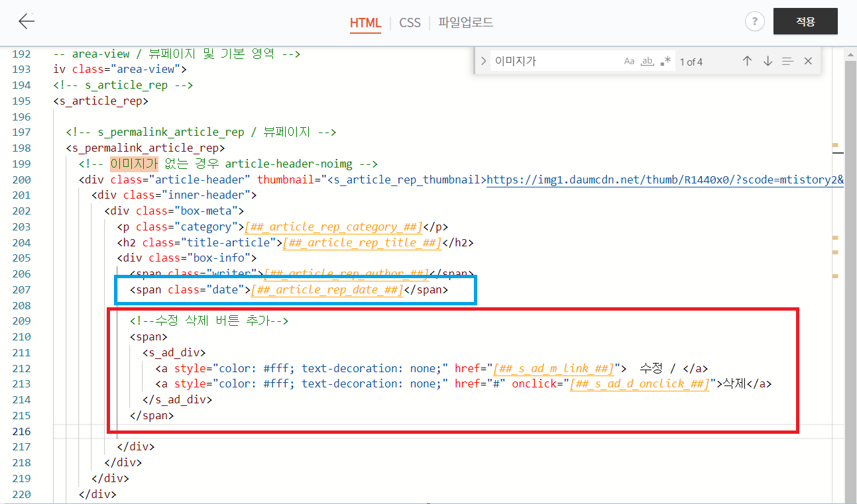Open the 파일업로드 tab
Viewport: 857px width, 504px height.
pyautogui.click(x=465, y=23)
